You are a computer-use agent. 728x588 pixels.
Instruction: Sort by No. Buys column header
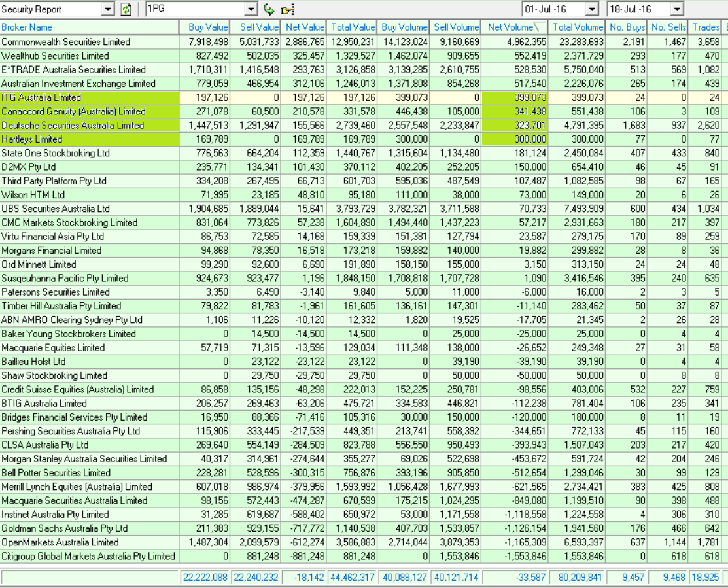point(627,27)
